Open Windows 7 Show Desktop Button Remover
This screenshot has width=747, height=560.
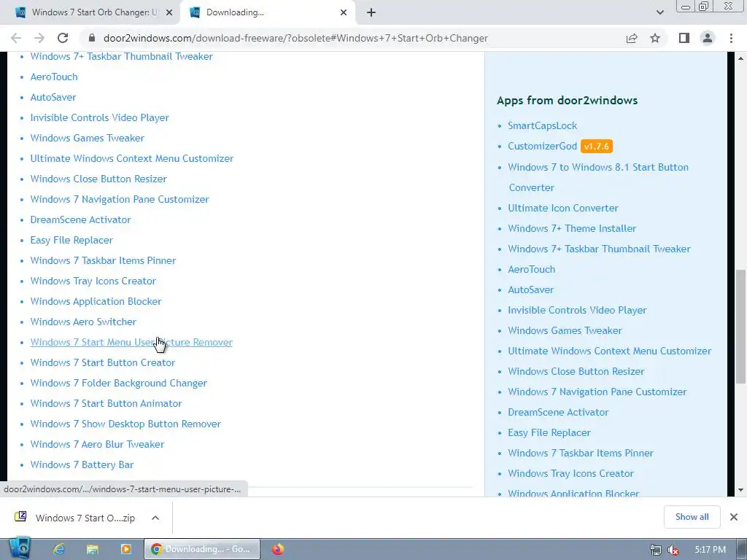pos(125,424)
